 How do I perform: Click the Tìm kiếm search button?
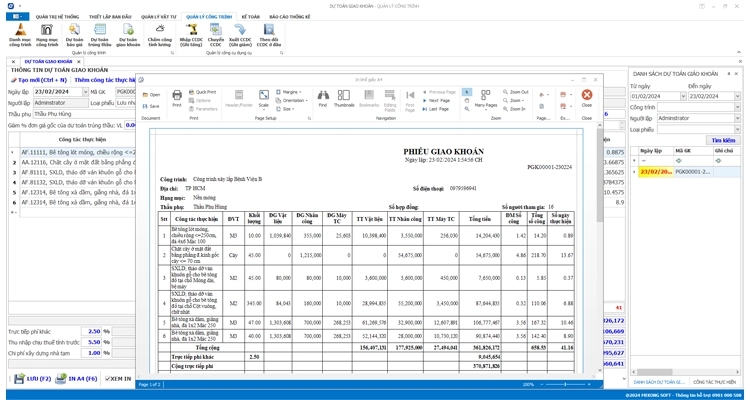pyautogui.click(x=723, y=140)
